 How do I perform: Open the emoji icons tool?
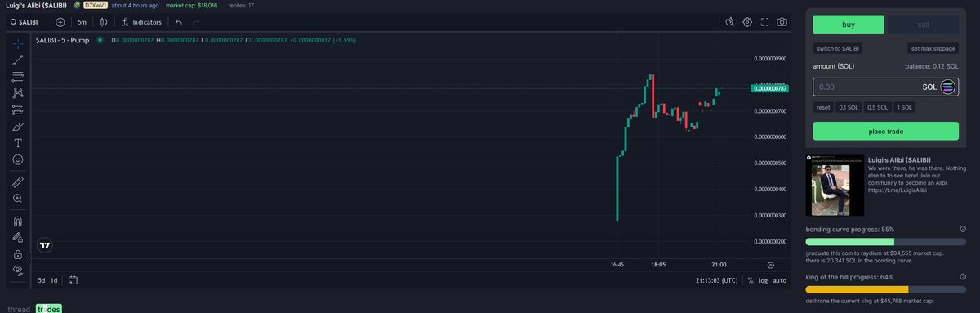(x=18, y=159)
